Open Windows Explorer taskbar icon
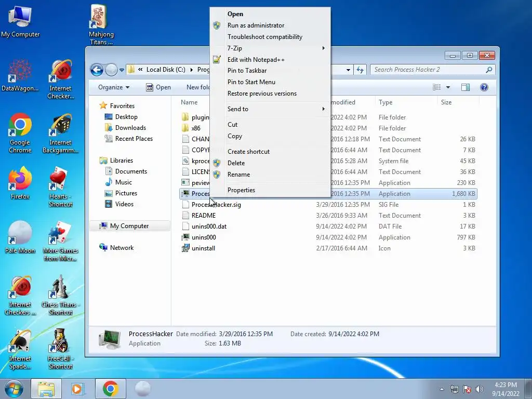The height and width of the screenshot is (399, 532). click(46, 389)
